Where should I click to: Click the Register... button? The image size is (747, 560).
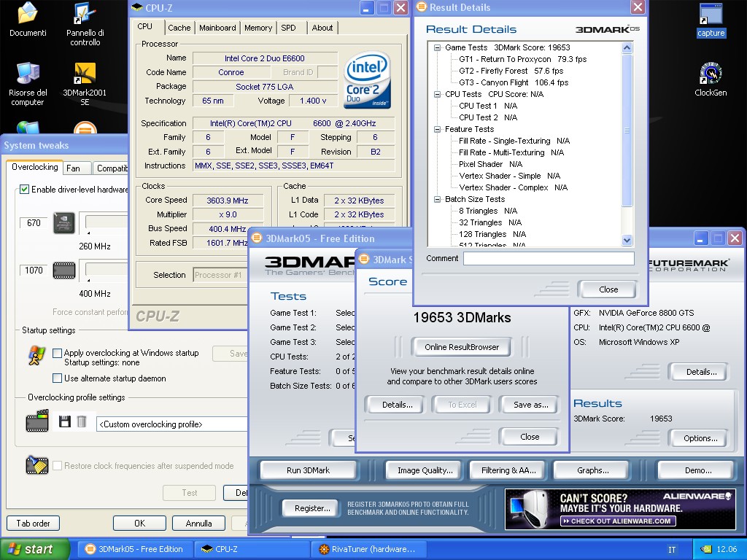click(x=312, y=508)
